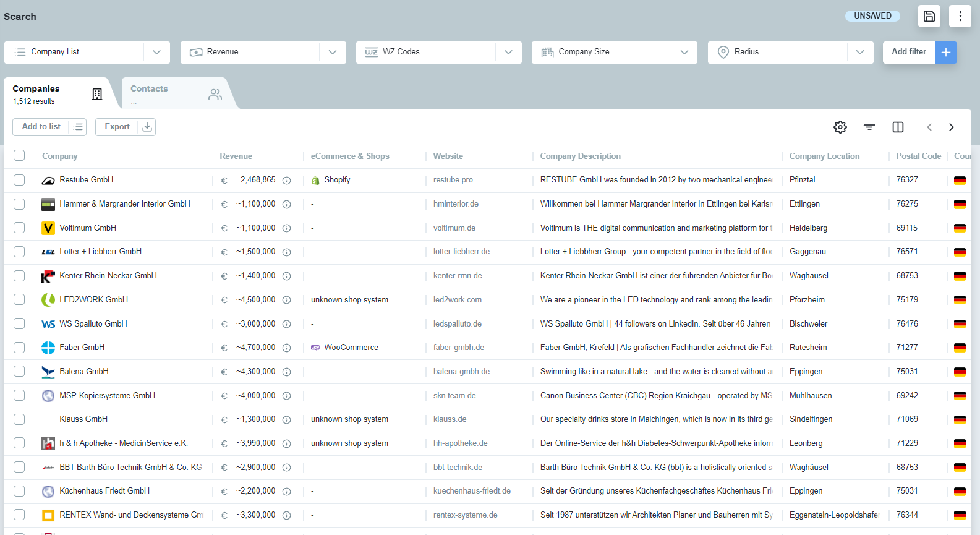The width and height of the screenshot is (980, 535).
Task: Click revenue info icon for Balena GmbH
Action: (x=287, y=372)
